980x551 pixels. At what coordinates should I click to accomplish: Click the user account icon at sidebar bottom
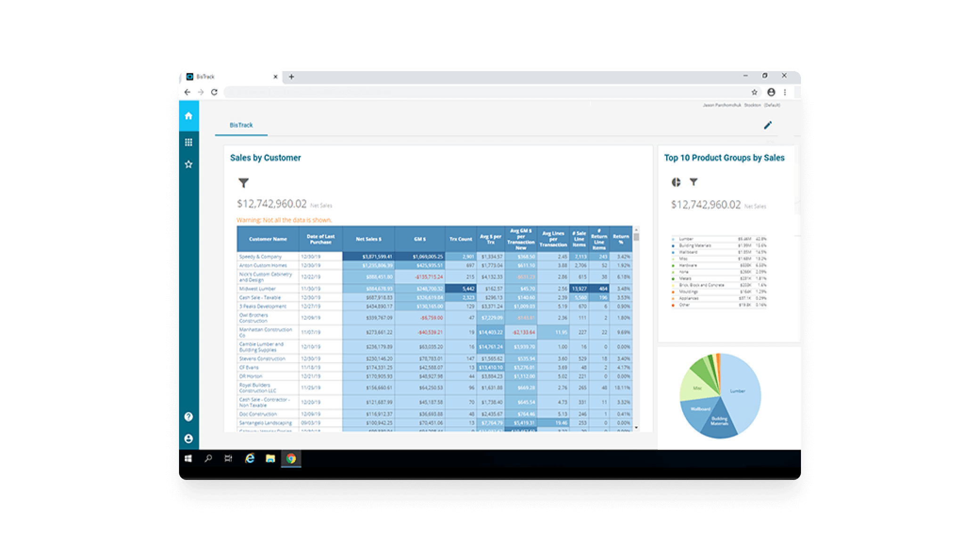[188, 438]
